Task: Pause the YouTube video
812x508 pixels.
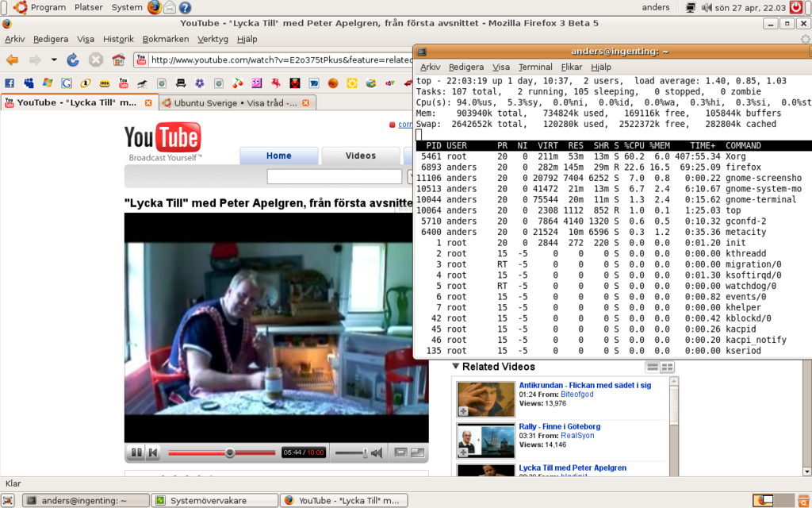Action: (136, 452)
